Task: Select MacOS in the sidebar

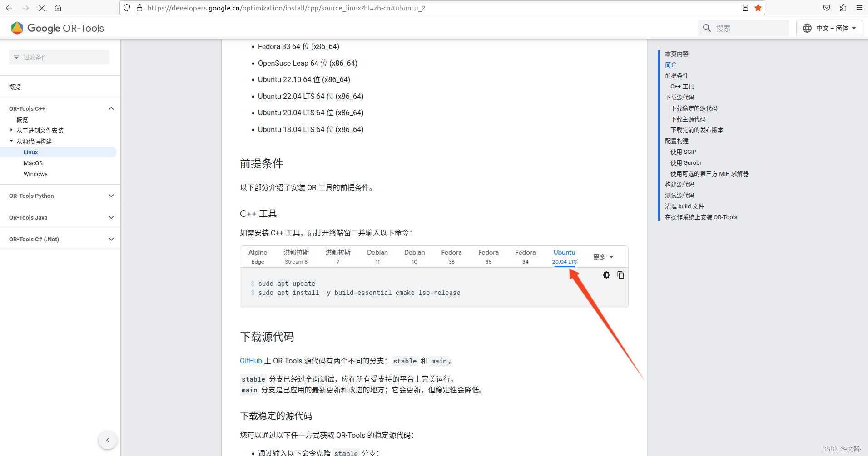Action: tap(33, 163)
